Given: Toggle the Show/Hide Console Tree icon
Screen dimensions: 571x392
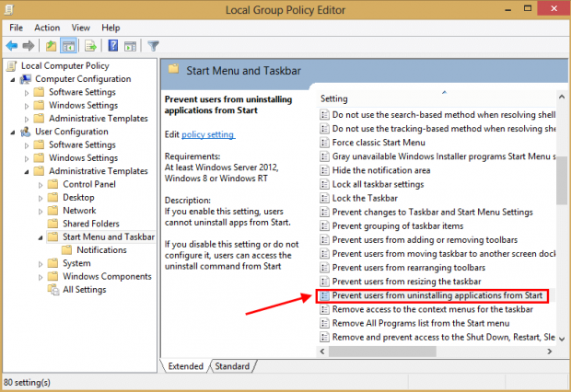Looking at the screenshot, I should pos(68,46).
